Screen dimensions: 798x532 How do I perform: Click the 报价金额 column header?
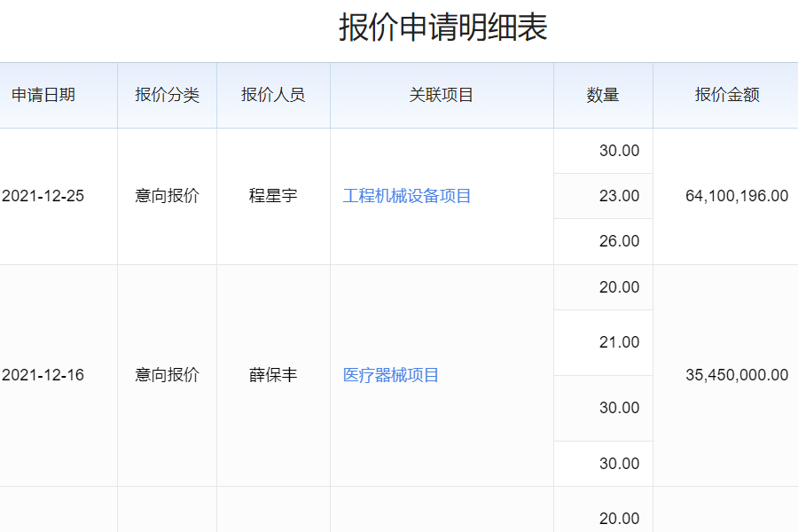(x=727, y=95)
